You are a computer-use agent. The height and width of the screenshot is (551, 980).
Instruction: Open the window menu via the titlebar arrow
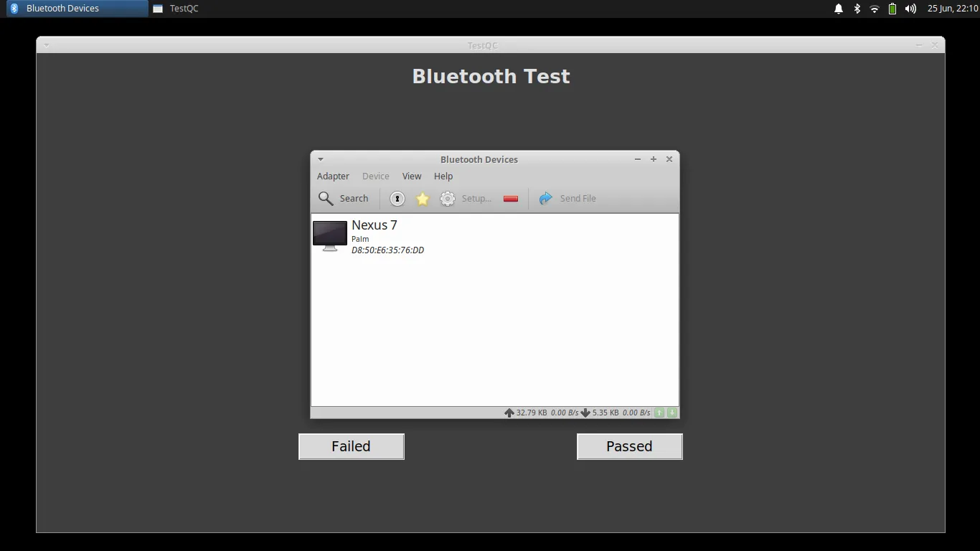point(320,159)
